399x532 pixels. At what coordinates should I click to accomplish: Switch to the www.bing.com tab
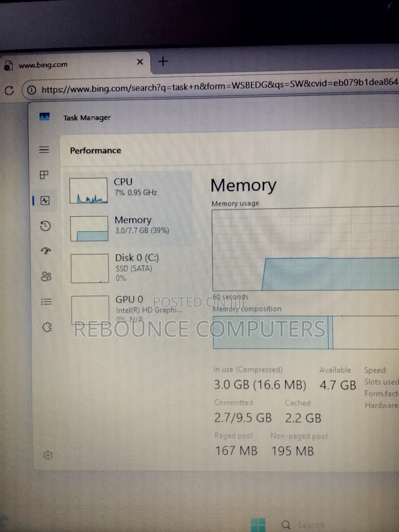pos(75,63)
